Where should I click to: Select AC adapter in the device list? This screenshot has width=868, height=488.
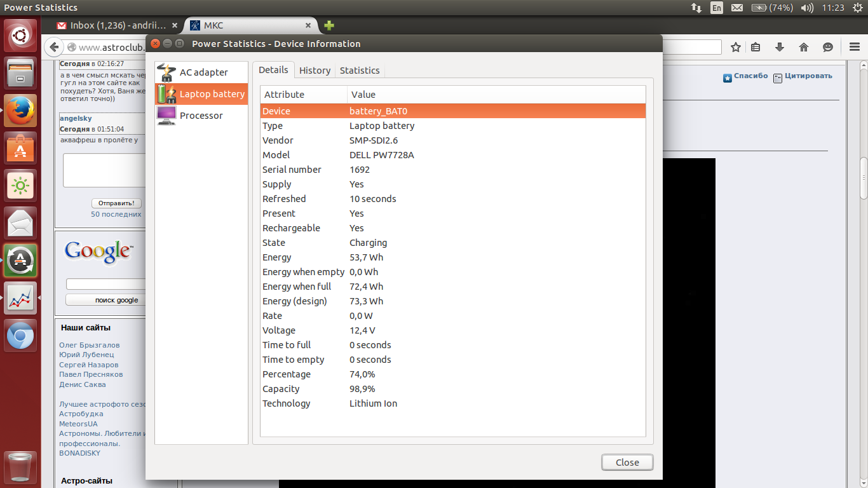point(202,72)
